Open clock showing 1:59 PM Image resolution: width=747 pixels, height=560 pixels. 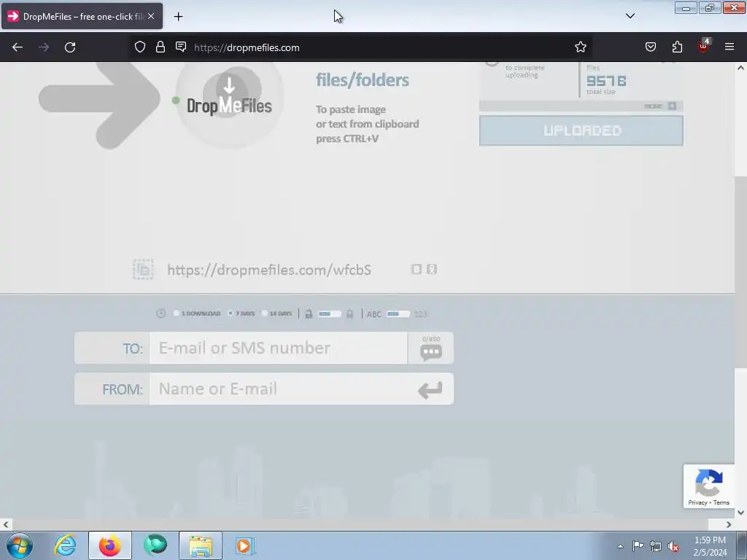tap(710, 546)
